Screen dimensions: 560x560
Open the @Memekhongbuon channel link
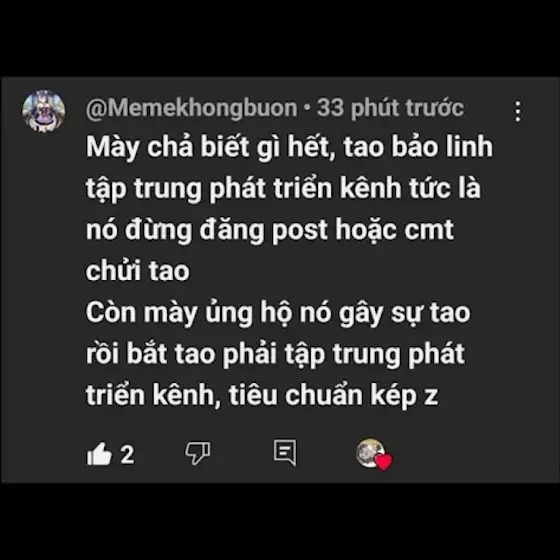point(191,108)
